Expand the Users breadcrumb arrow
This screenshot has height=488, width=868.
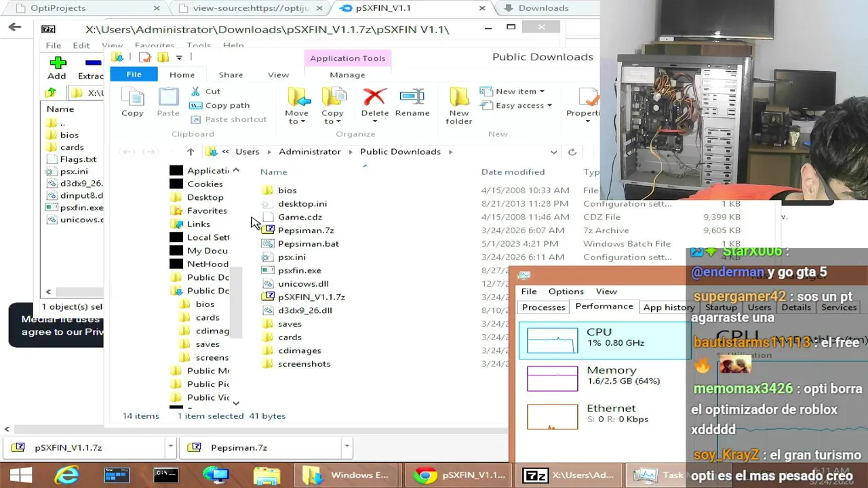[x=269, y=152]
